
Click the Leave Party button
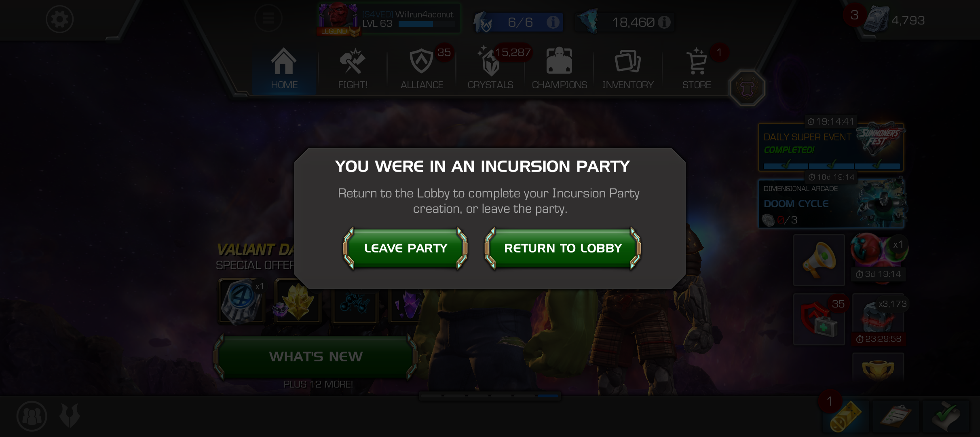(406, 248)
